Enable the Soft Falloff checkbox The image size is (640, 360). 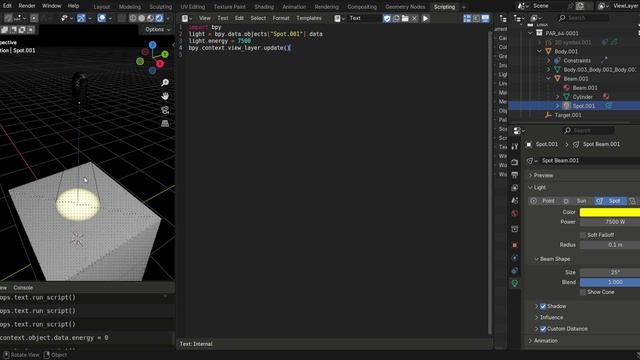(x=583, y=235)
